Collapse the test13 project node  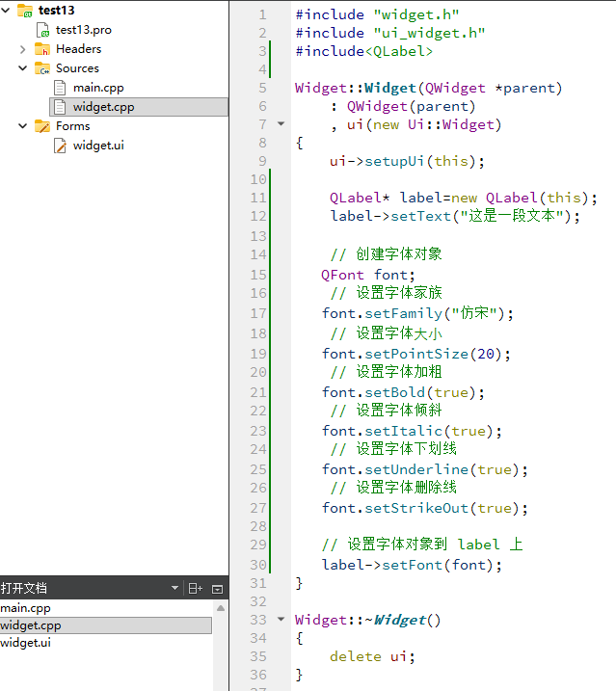coord(5,10)
